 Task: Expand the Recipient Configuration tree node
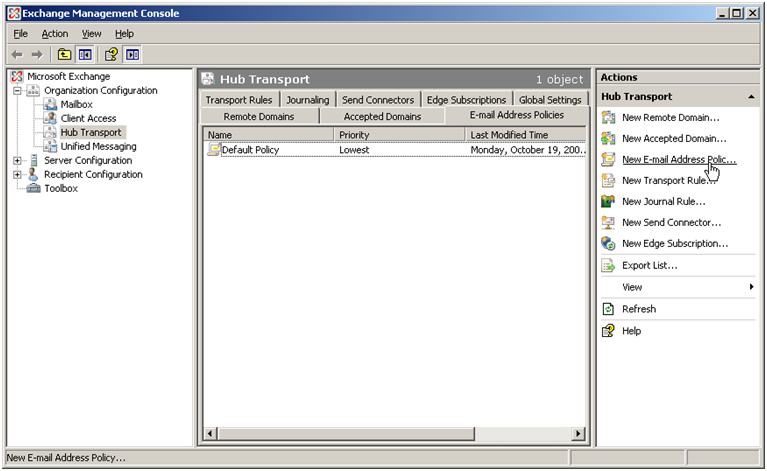click(x=18, y=175)
